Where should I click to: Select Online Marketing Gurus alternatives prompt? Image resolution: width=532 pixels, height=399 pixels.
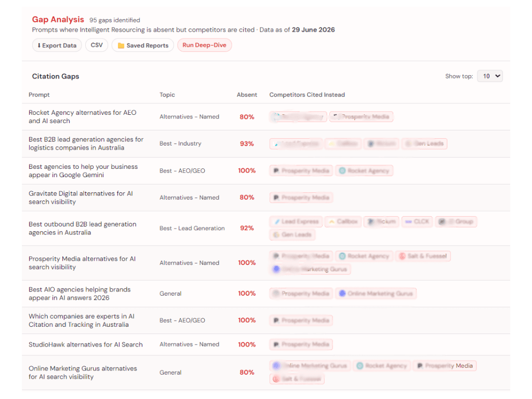[x=83, y=373]
